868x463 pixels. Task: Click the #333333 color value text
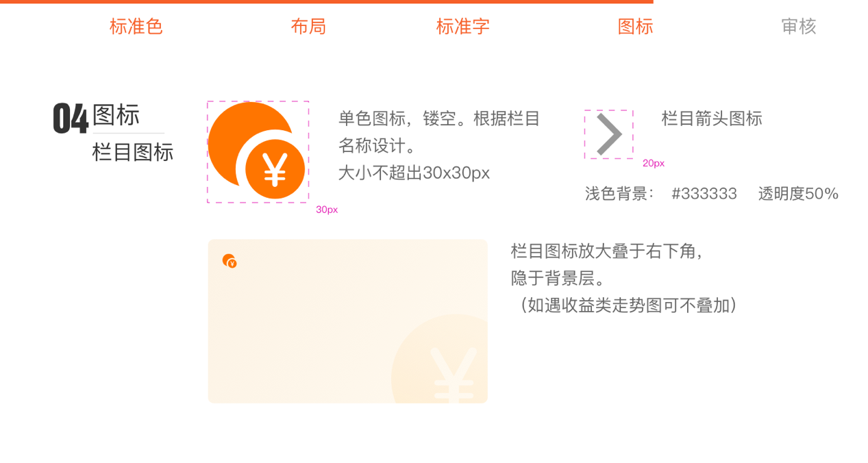(x=704, y=194)
